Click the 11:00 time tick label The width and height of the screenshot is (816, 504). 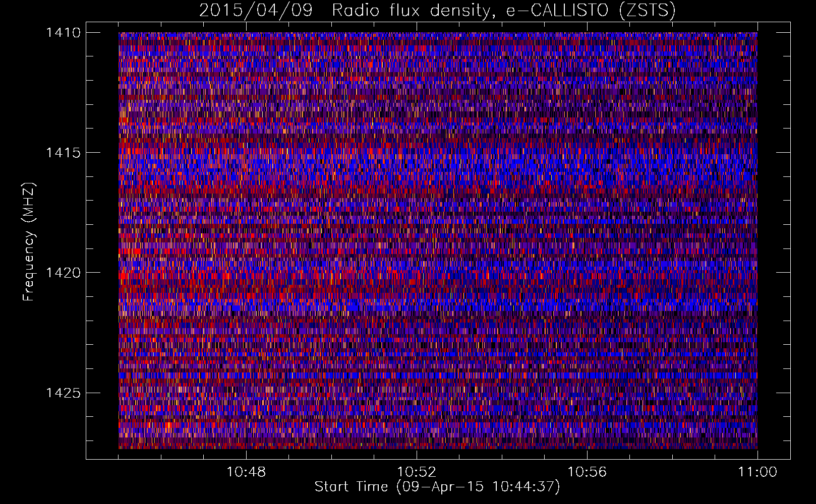coord(757,472)
